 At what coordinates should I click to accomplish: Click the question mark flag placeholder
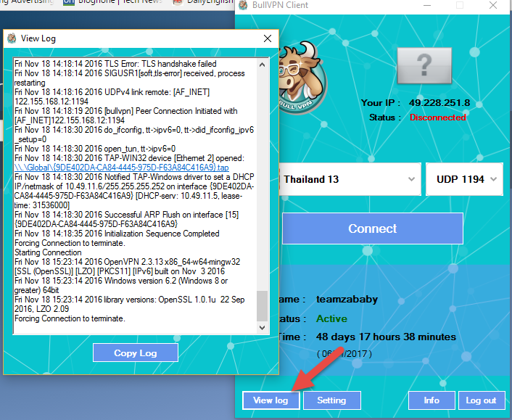pyautogui.click(x=424, y=65)
